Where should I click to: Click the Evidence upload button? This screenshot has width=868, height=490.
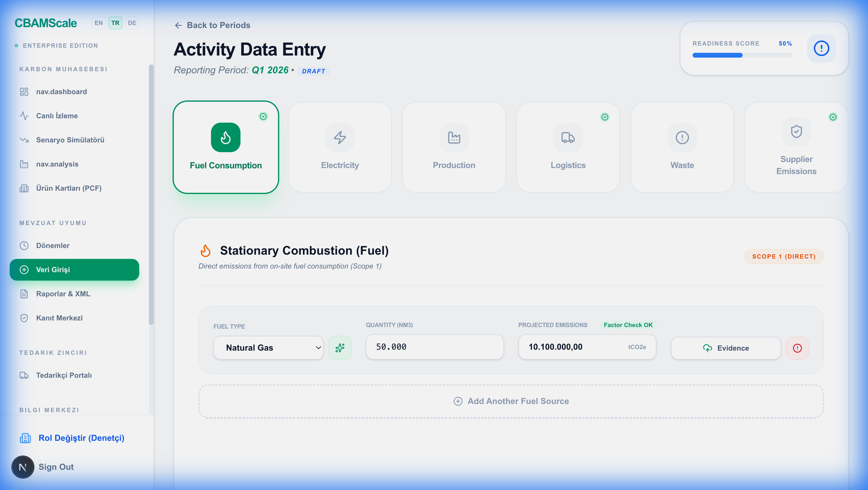(726, 348)
